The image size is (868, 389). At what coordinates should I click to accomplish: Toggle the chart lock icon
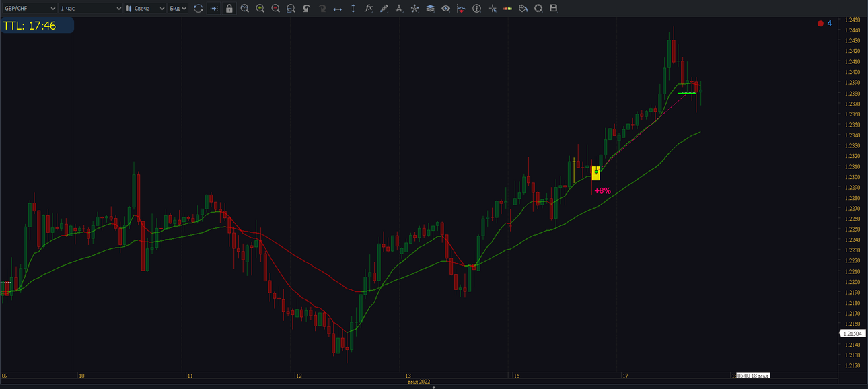(x=229, y=9)
